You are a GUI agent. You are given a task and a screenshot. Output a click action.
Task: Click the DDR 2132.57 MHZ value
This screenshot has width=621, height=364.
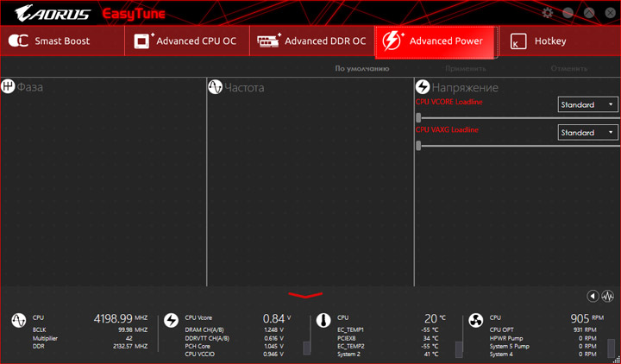(x=130, y=346)
